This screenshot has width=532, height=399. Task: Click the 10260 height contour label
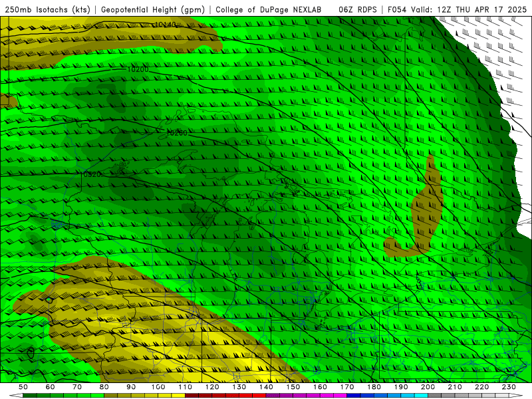coord(177,133)
